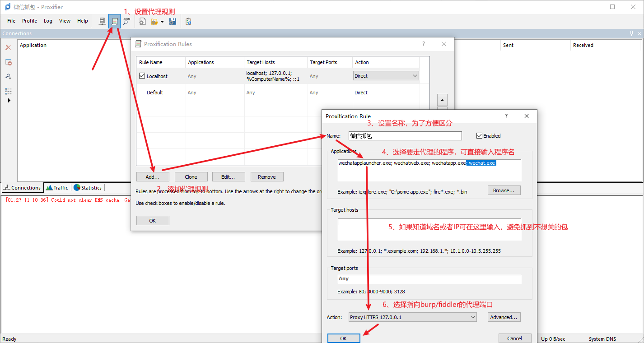Open the Proxy Servers toolbar icon
The width and height of the screenshot is (644, 343).
coord(103,21)
